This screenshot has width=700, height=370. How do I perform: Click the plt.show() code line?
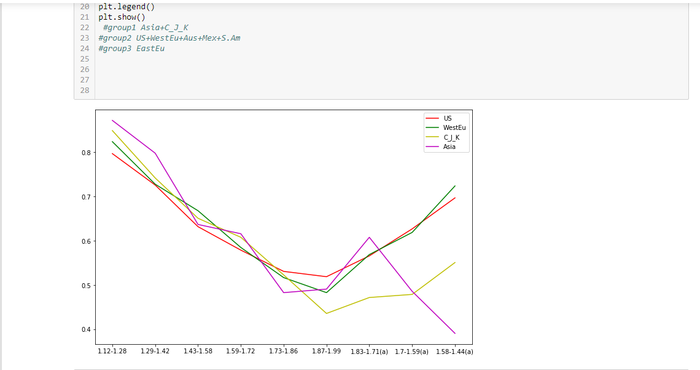point(122,17)
